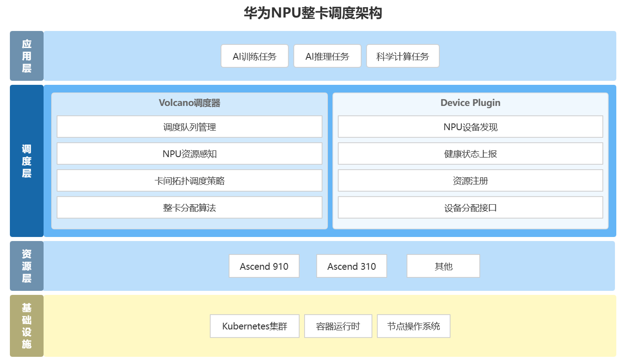Click the Volcano调度器 heading

[190, 103]
